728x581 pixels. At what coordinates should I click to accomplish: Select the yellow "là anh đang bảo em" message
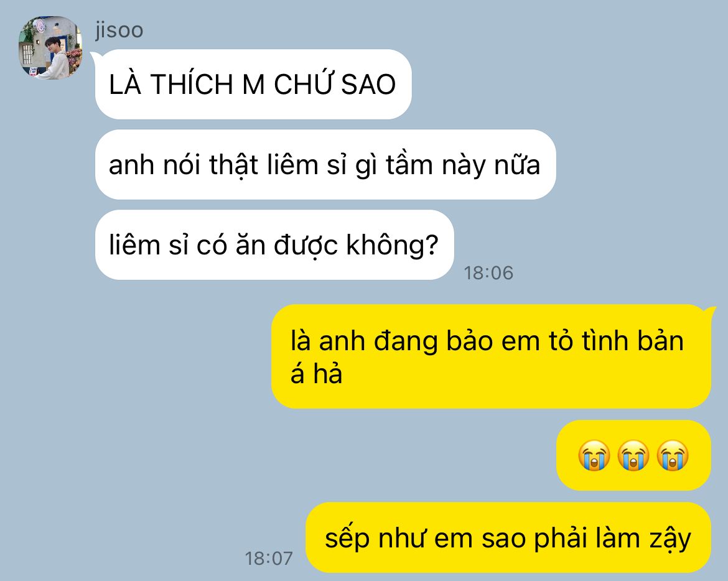click(491, 356)
